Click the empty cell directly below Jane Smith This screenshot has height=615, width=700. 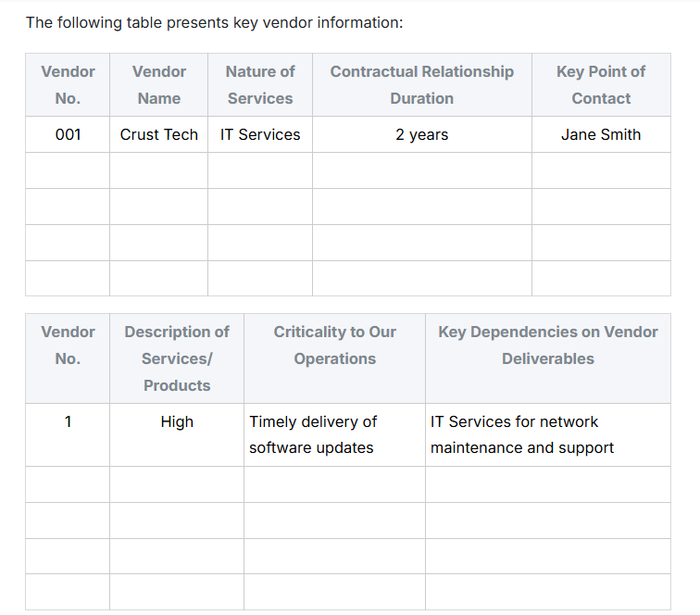[600, 170]
